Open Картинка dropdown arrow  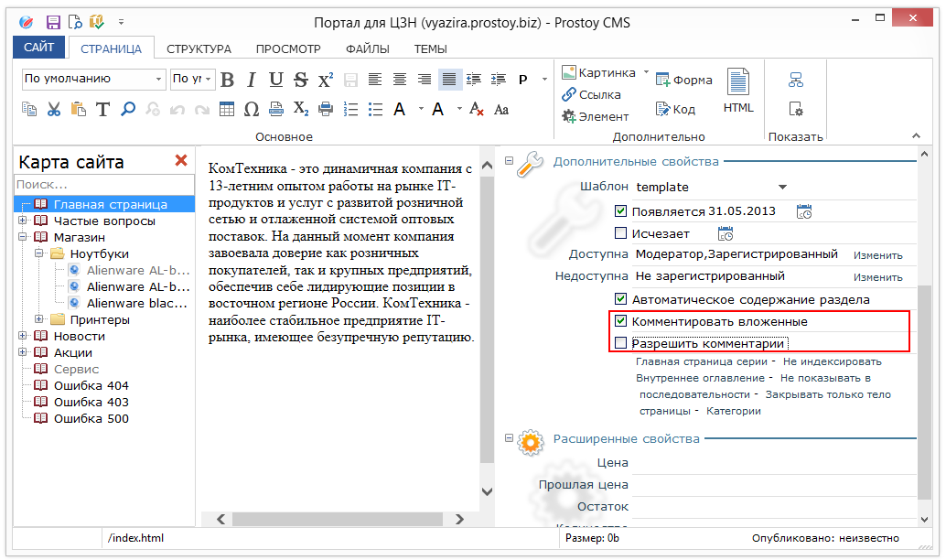pyautogui.click(x=646, y=71)
